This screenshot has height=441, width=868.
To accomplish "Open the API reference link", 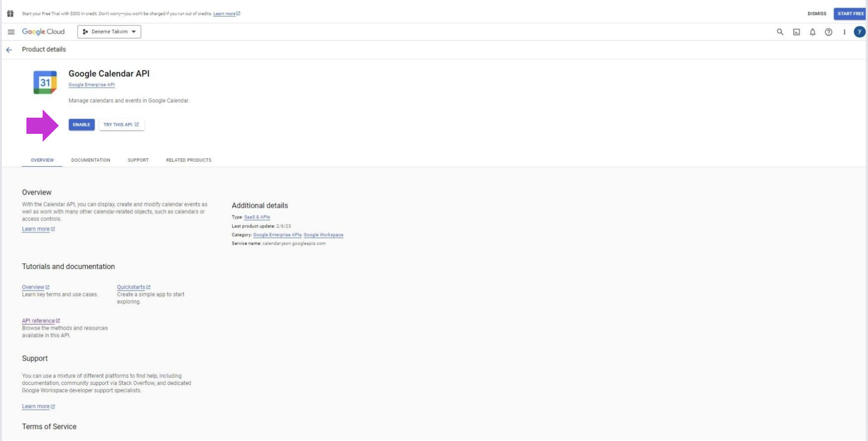I will pos(41,321).
